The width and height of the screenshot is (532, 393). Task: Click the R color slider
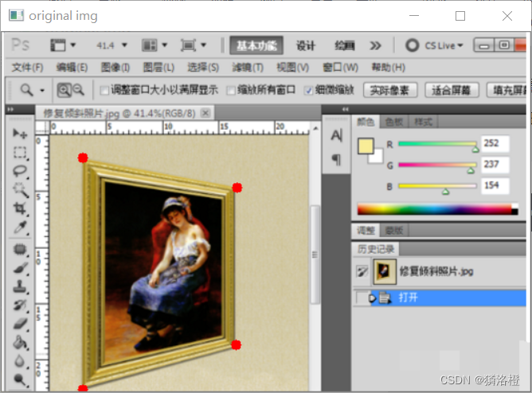(x=438, y=144)
